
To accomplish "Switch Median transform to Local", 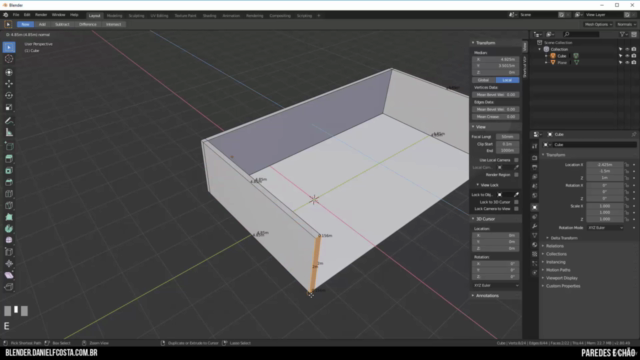I will (x=507, y=80).
